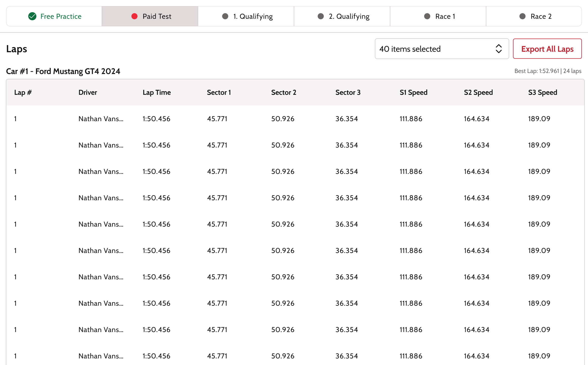Click the Driver column header
The image size is (588, 365).
pos(88,93)
